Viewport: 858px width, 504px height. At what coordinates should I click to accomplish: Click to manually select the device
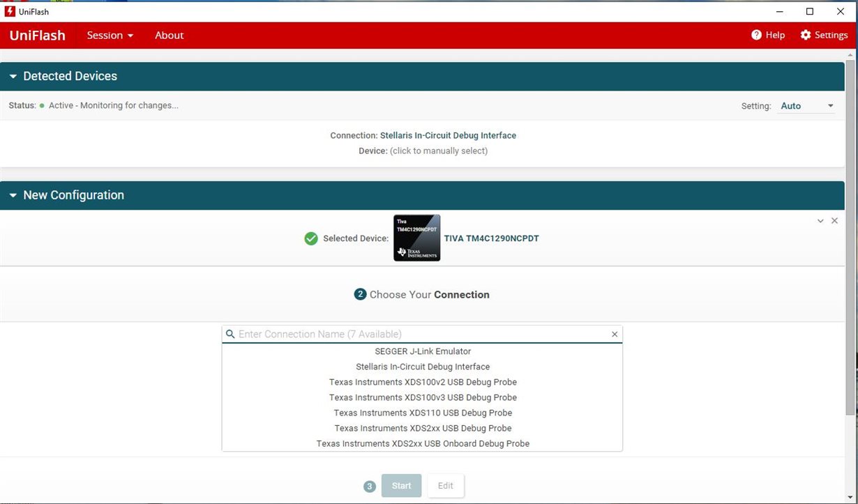click(x=439, y=151)
